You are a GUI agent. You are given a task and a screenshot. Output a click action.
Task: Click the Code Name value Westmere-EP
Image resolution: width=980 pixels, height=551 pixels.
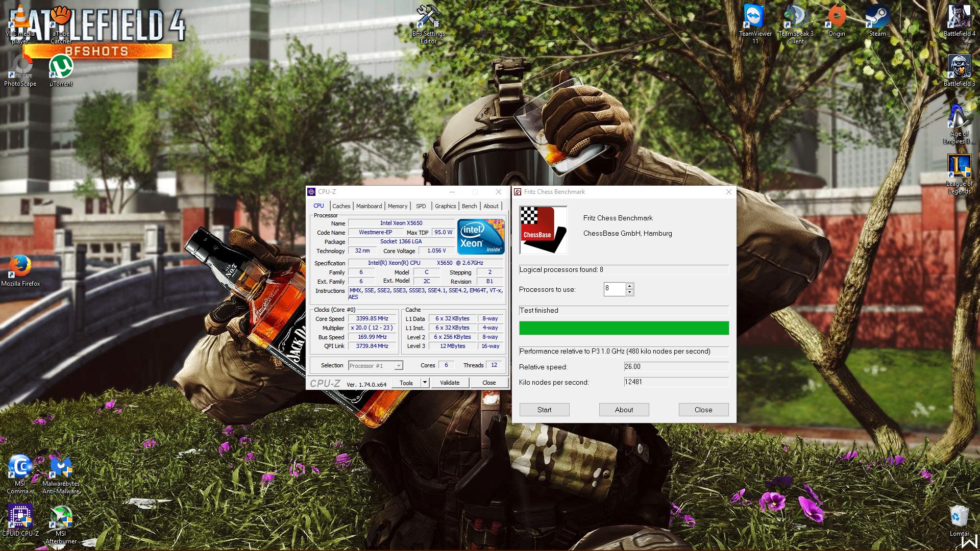pyautogui.click(x=376, y=232)
